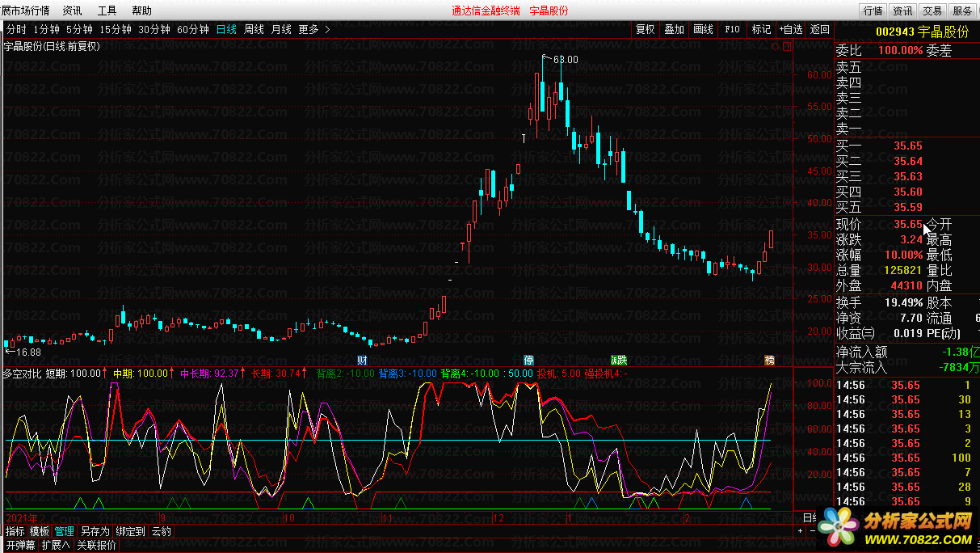Image resolution: width=980 pixels, height=553 pixels.
Task: Click the 16.88 low price label
Action: click(x=28, y=352)
